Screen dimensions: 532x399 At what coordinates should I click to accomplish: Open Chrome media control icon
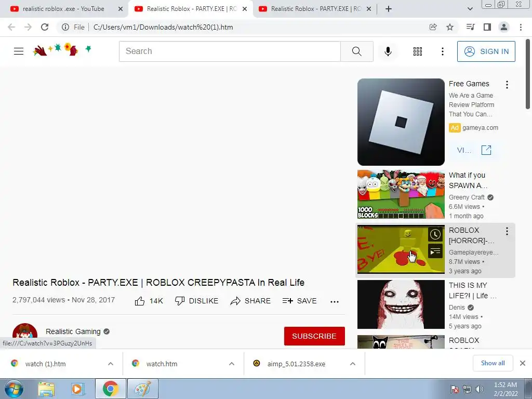pos(471,27)
